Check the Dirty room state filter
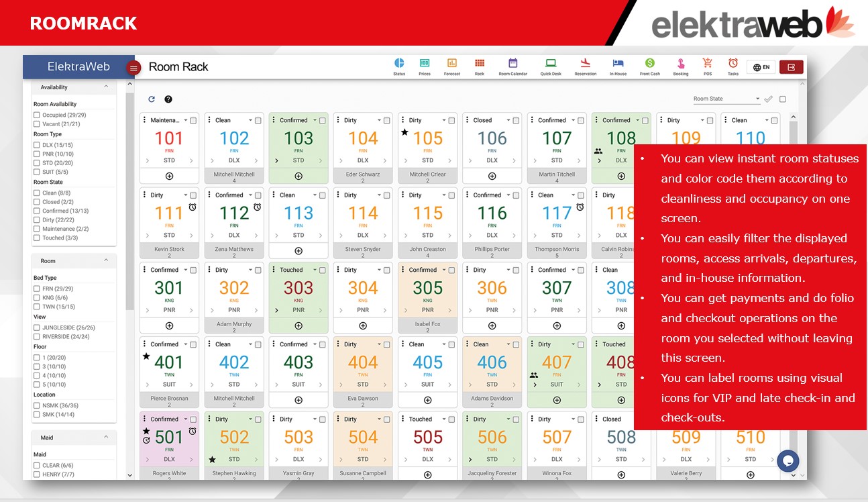Image resolution: width=868 pixels, height=502 pixels. point(37,219)
